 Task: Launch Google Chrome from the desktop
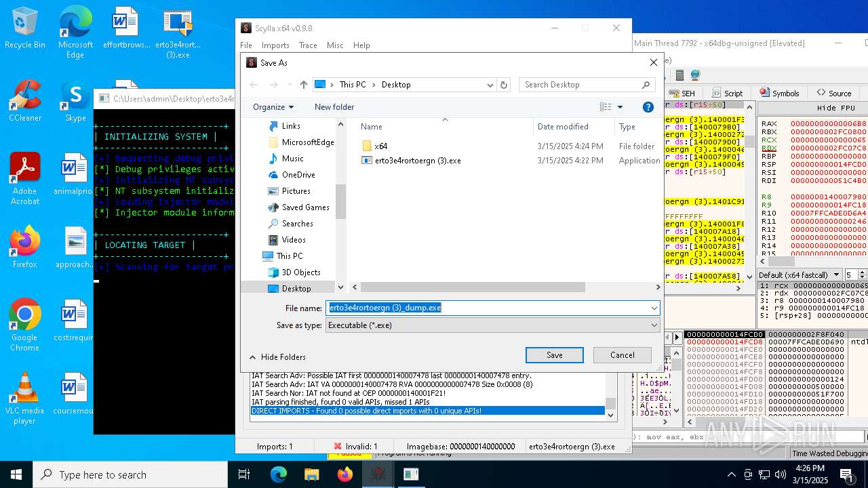tap(24, 325)
